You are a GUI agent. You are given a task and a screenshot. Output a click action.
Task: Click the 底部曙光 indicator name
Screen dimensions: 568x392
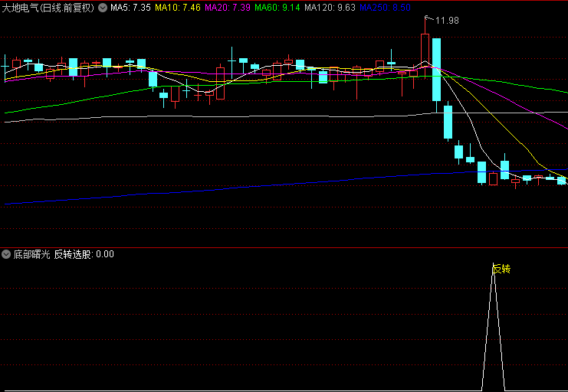(x=32, y=254)
